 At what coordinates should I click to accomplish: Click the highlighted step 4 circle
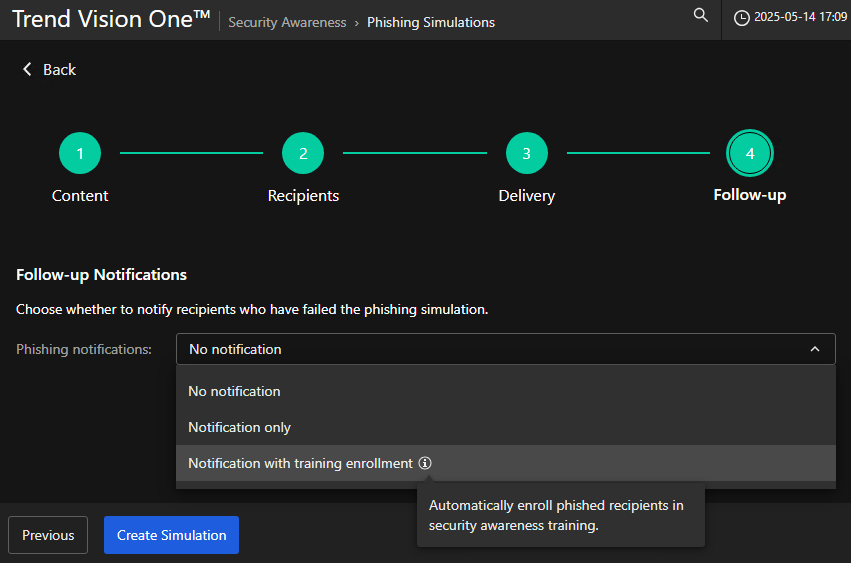point(749,153)
